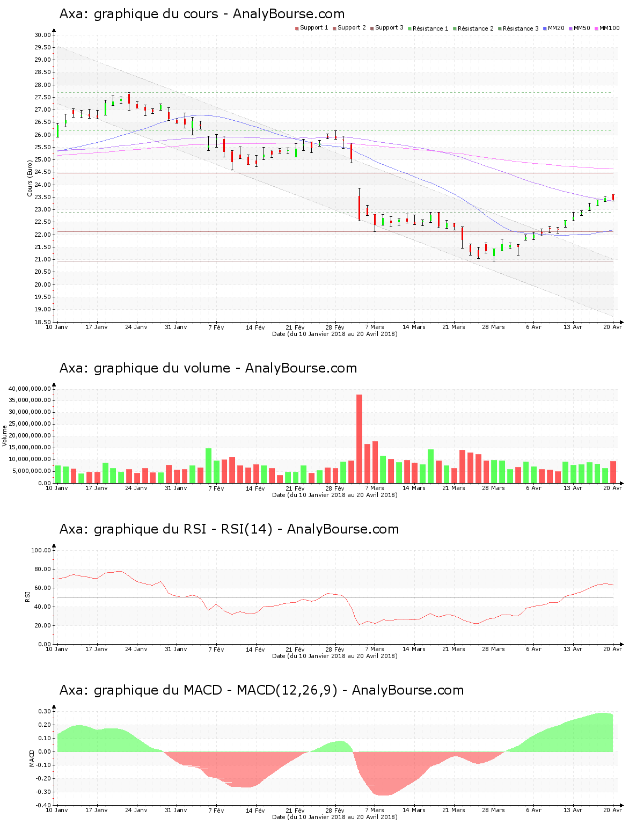Click the 40,000,000.00 volume axis label
644x832 pixels.
coord(30,389)
